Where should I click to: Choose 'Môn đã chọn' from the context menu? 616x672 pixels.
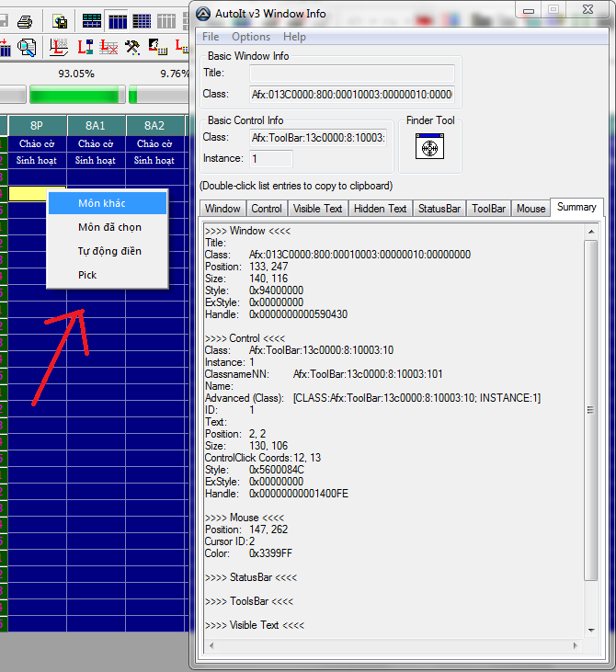(108, 227)
